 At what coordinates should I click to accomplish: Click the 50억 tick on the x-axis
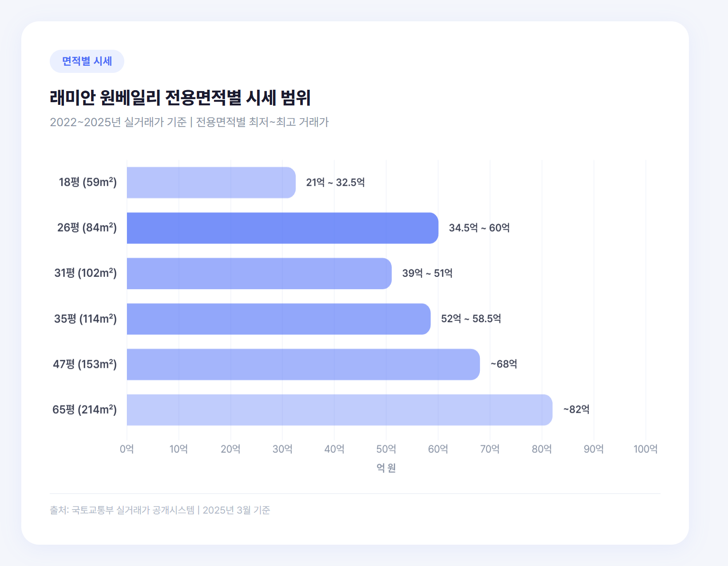click(386, 449)
